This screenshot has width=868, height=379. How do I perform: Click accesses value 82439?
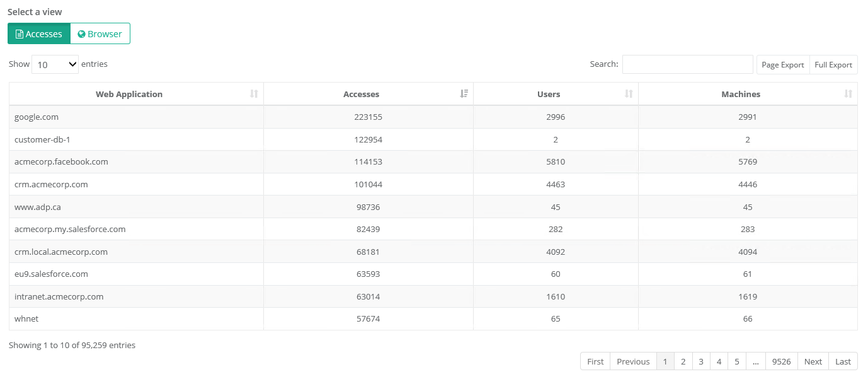(368, 229)
